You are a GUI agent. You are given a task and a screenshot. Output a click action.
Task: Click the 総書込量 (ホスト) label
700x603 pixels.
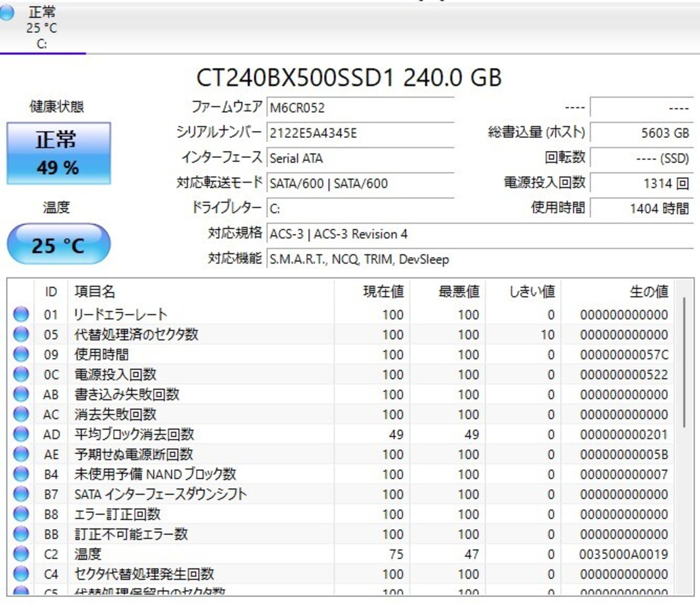(536, 132)
